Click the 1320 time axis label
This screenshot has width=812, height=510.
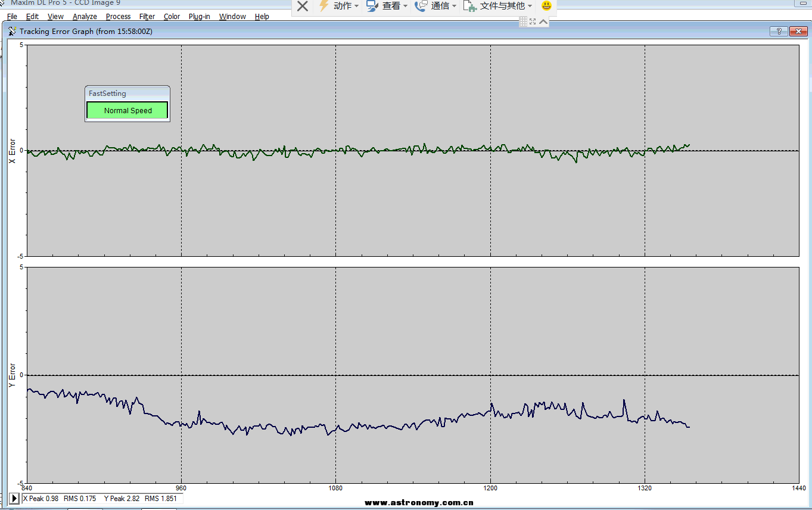point(645,488)
